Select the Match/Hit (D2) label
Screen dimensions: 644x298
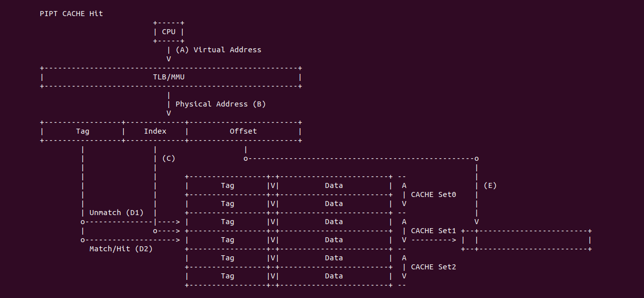(121, 249)
